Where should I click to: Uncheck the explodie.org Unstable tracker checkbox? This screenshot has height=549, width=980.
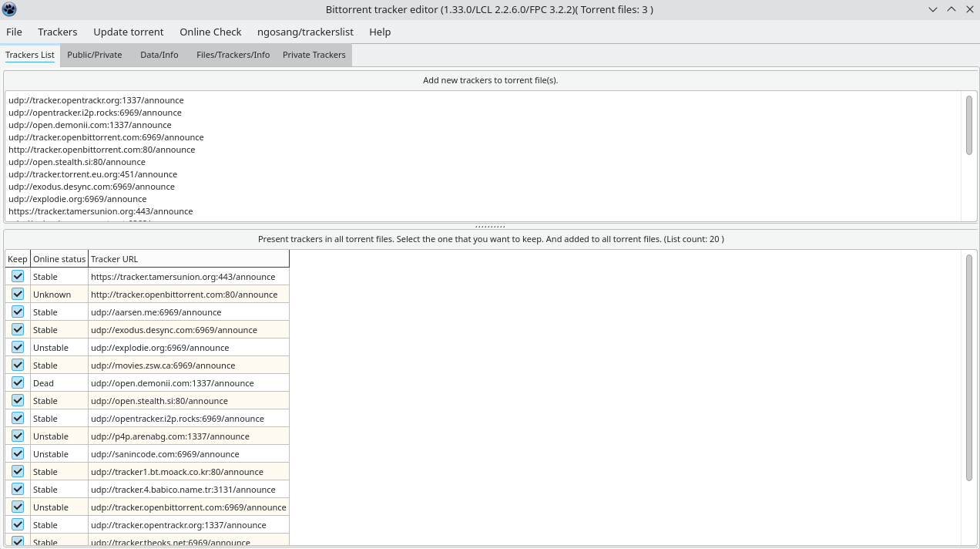(17, 347)
